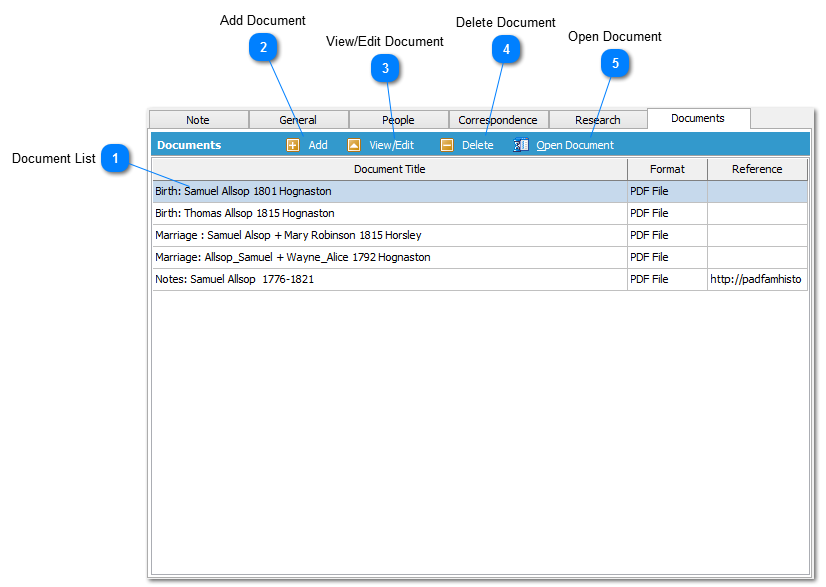Screen dimensions: 826x587
Task: Switch to the Research tab
Action: tap(597, 119)
